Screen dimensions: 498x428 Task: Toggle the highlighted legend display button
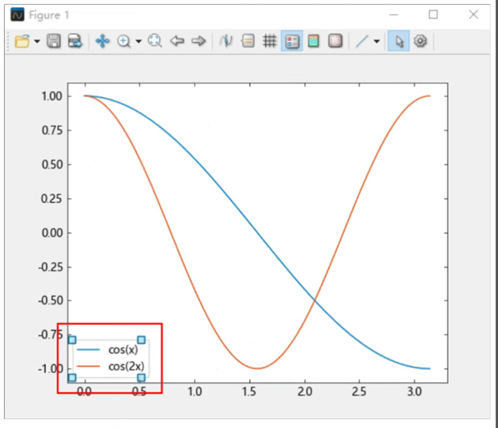[x=292, y=41]
